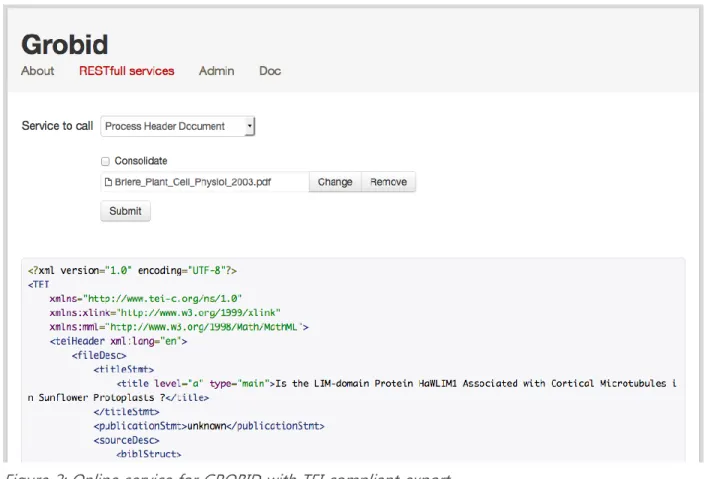
Task: Select the RESTfull services tab
Action: pos(126,71)
